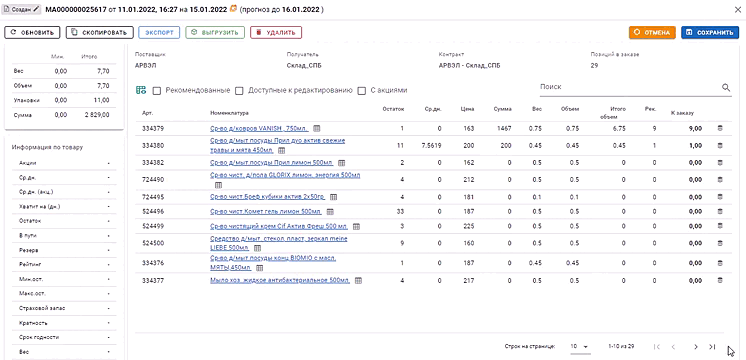
Task: Open table column settings icon beside Рекомендованные
Action: point(141,90)
